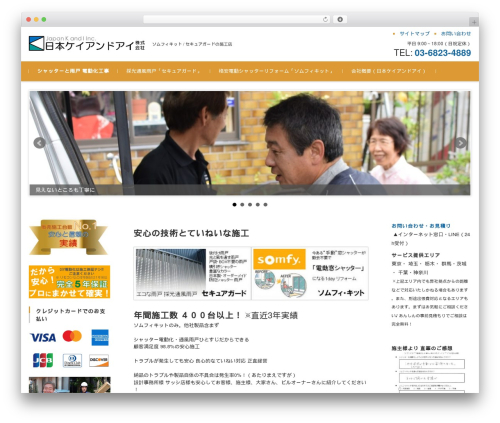This screenshot has width=500, height=423.
Task: Open the セキュアガード product banner
Action: [192, 273]
